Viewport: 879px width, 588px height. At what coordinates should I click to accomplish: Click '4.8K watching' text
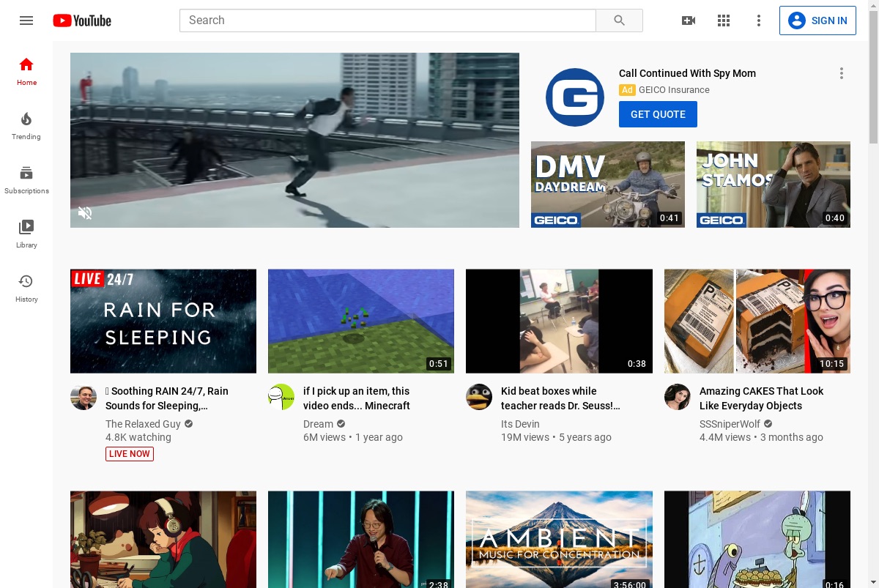(x=138, y=437)
